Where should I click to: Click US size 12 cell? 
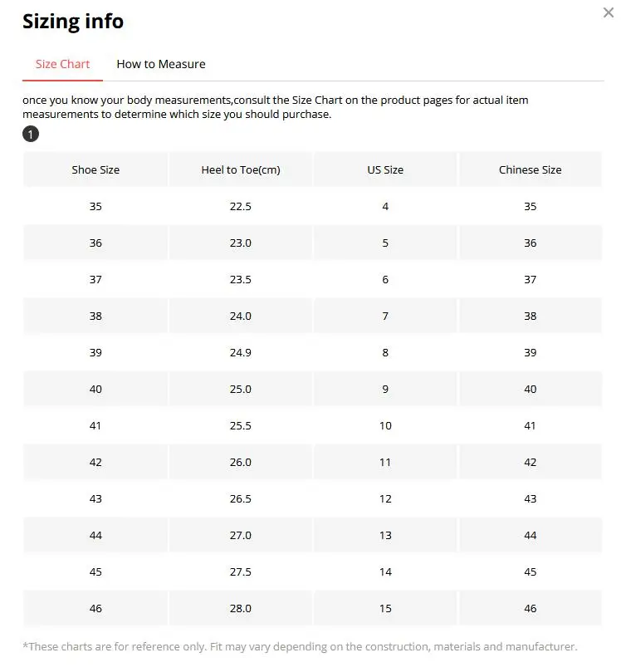[385, 498]
